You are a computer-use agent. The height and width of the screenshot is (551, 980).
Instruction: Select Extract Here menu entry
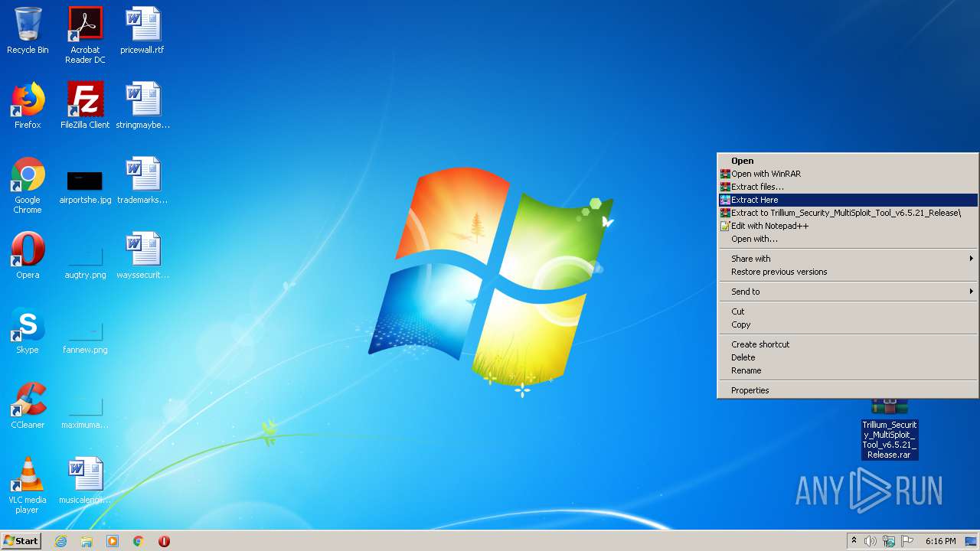[x=848, y=200]
